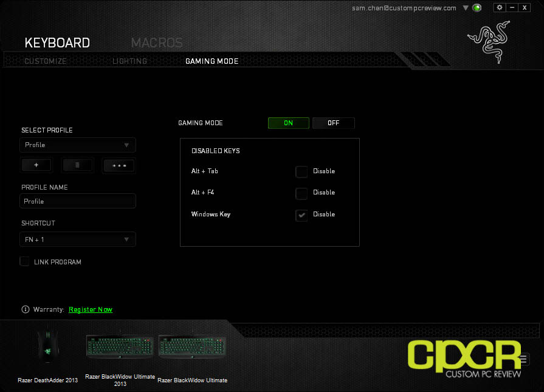The height and width of the screenshot is (392, 544).
Task: Click into the Profile Name field
Action: tap(78, 201)
